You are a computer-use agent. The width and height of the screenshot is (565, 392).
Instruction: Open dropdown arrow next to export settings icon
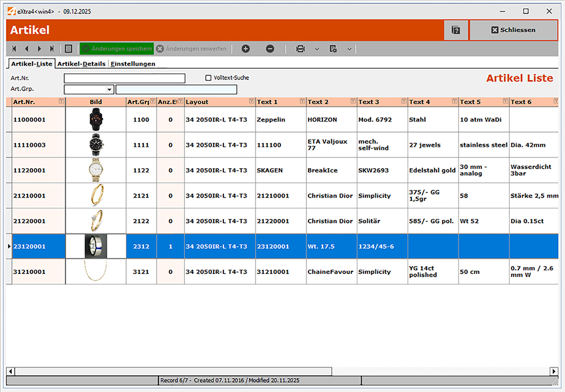(x=349, y=49)
